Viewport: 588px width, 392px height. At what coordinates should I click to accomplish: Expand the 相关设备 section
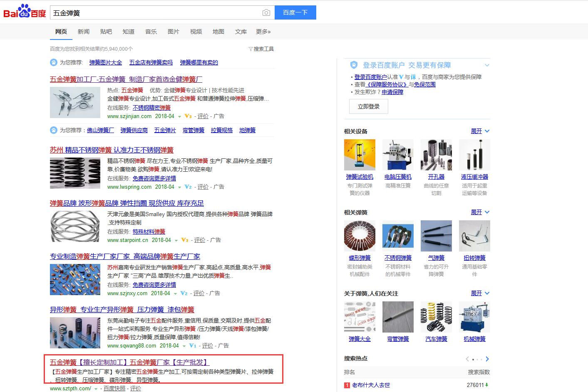point(480,131)
